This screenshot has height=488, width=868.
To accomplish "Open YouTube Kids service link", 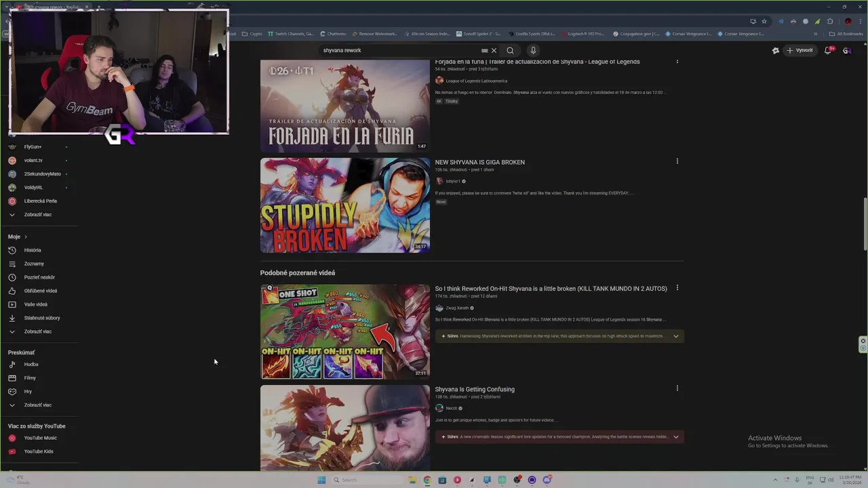I will [x=38, y=451].
